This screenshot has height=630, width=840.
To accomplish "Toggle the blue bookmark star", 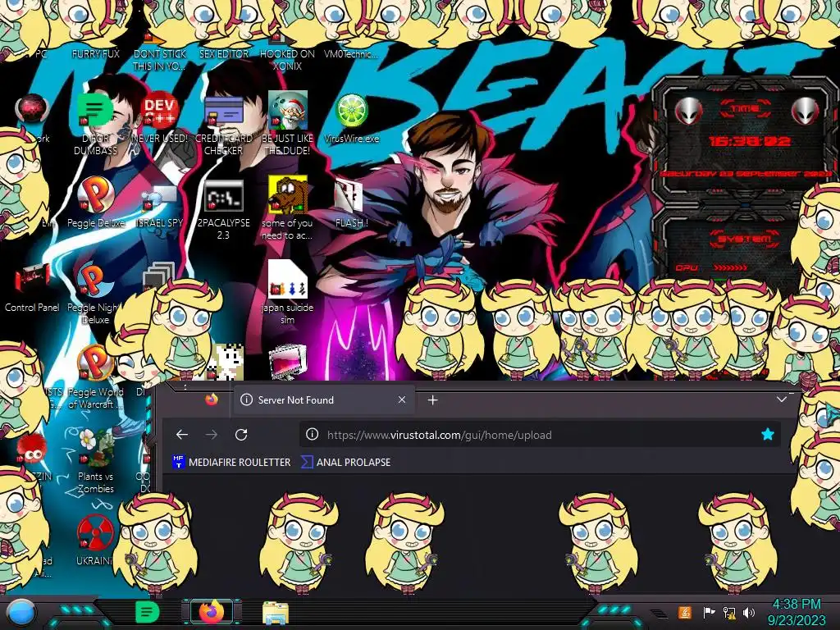I will pyautogui.click(x=768, y=435).
